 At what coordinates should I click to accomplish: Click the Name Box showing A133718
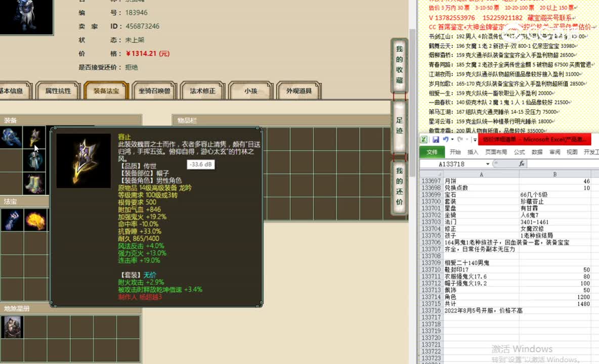(x=452, y=164)
